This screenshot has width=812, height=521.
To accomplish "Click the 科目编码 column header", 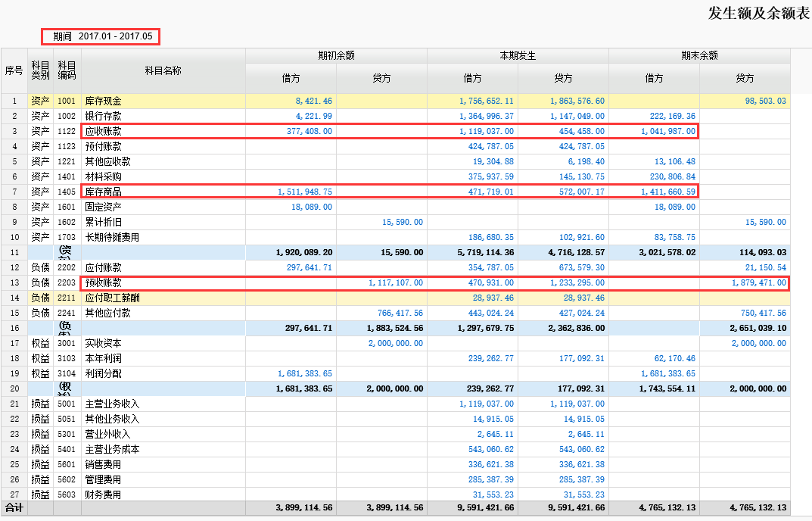I will pyautogui.click(x=67, y=70).
